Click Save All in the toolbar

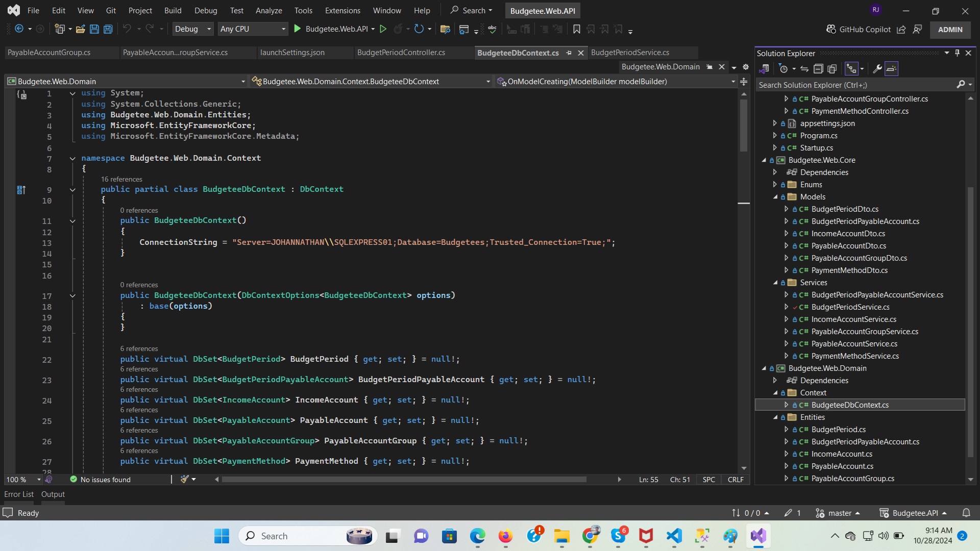108,29
